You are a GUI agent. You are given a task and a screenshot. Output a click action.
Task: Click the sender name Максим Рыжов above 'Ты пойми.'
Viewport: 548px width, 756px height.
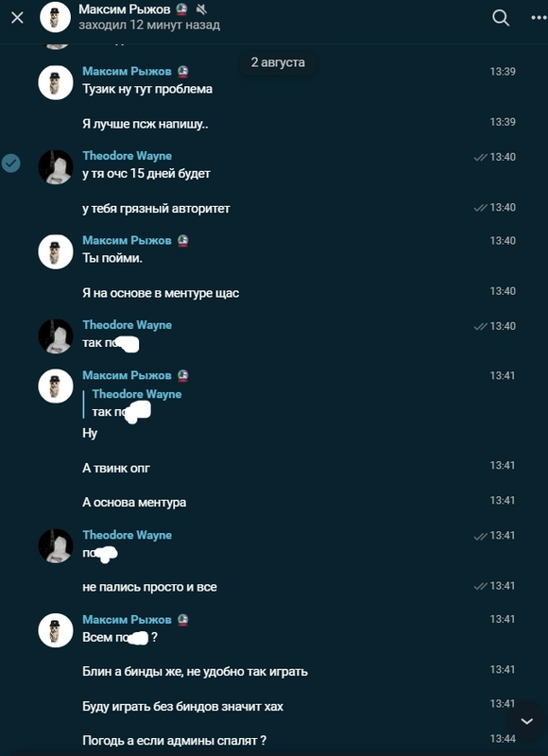[127, 240]
